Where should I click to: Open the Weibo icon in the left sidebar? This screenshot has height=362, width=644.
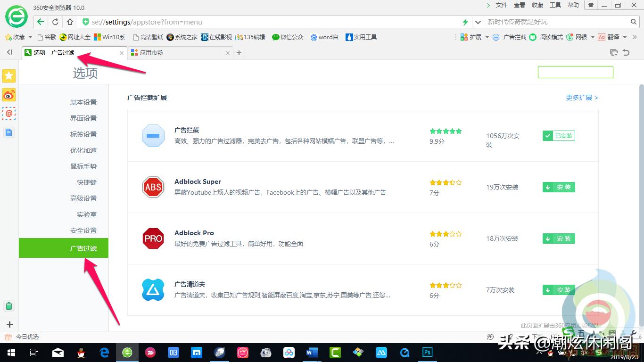click(x=9, y=95)
